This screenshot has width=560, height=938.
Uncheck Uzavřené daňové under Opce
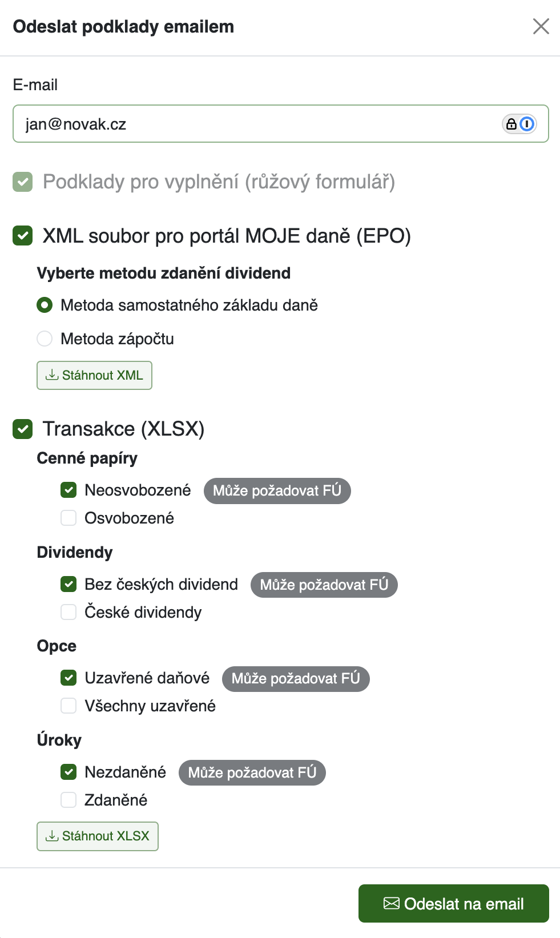click(x=69, y=678)
